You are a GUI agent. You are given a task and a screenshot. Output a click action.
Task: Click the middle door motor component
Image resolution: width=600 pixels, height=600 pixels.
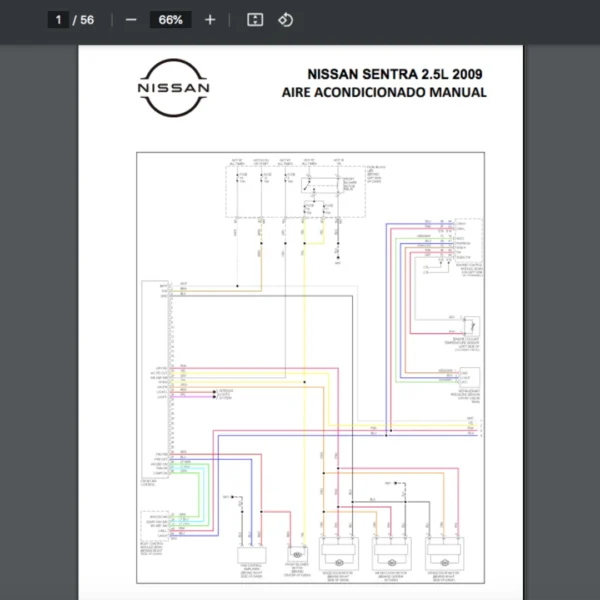393,554
